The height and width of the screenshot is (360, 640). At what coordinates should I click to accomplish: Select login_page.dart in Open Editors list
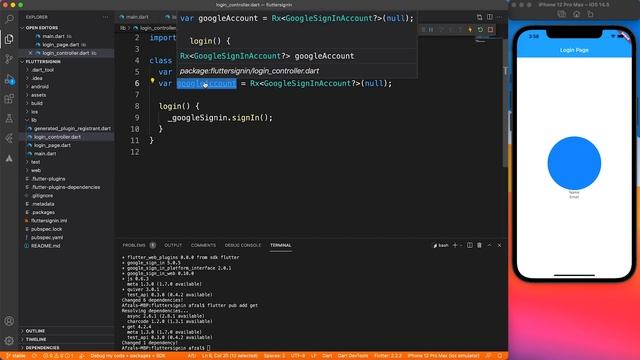pyautogui.click(x=61, y=44)
